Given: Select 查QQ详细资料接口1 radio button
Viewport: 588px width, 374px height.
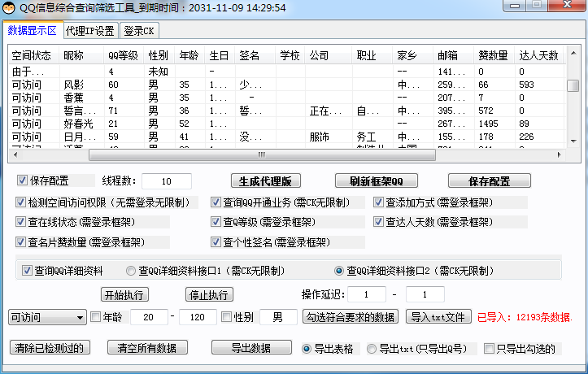Looking at the screenshot, I should point(131,271).
